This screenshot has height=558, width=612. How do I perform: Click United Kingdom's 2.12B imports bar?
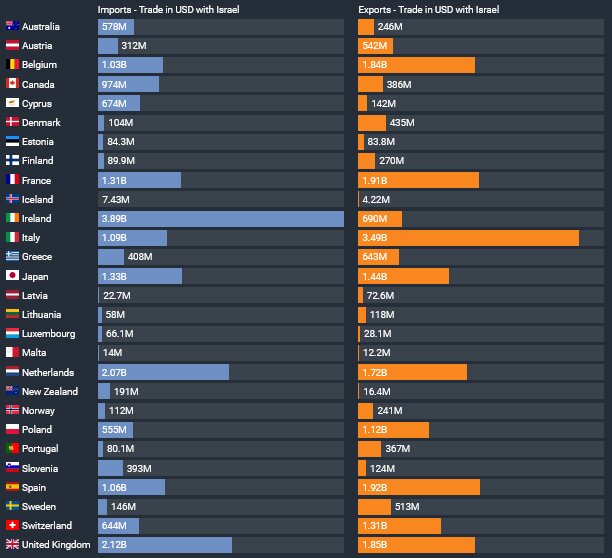tap(165, 545)
